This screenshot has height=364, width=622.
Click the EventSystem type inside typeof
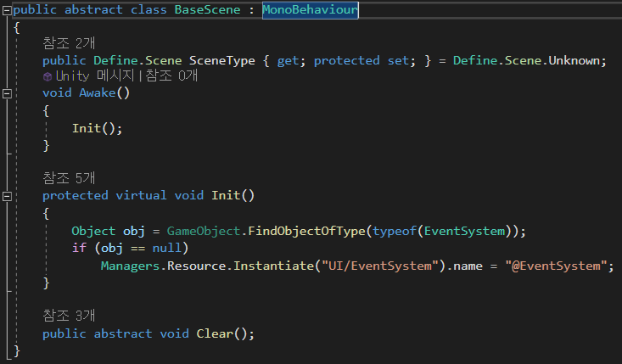[x=464, y=231]
